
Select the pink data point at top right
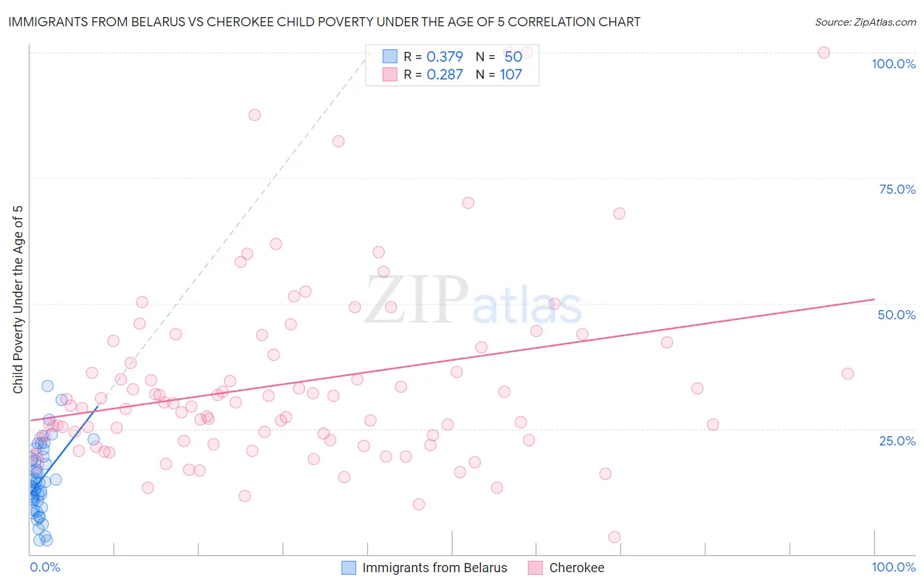[823, 53]
